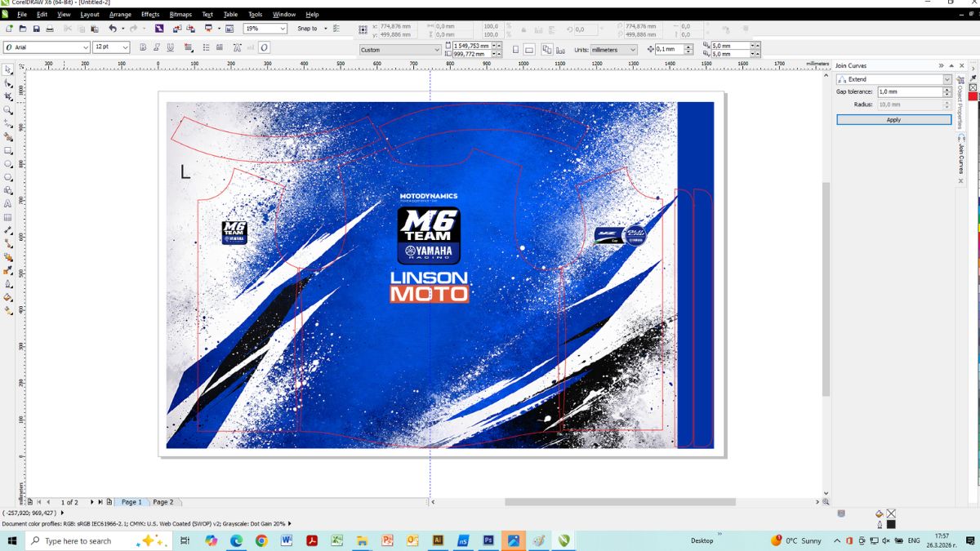Select the Zoom magnifier tool
This screenshot has height=551, width=980.
click(x=8, y=109)
